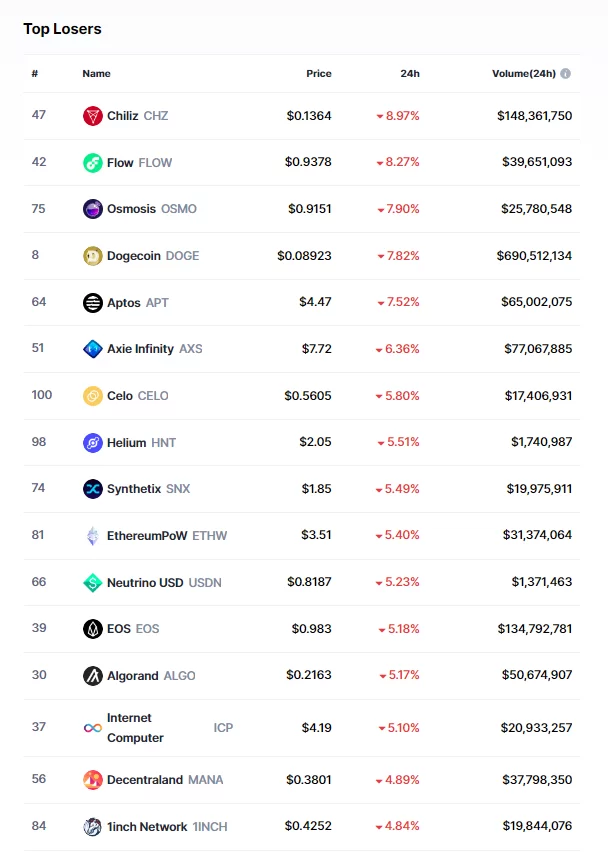This screenshot has height=858, width=608.
Task: Sort by the Name column header
Action: tap(96, 73)
